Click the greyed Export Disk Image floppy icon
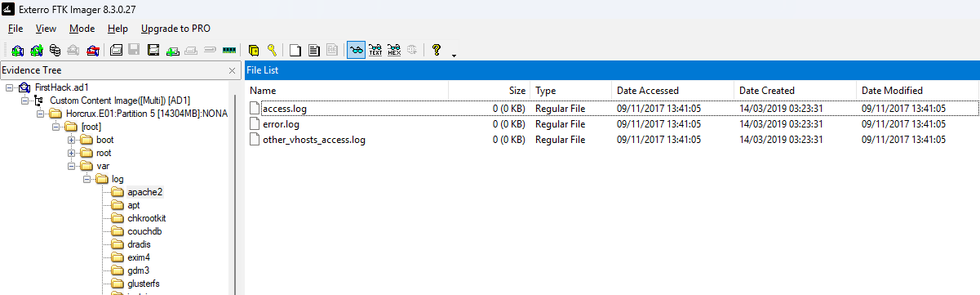The height and width of the screenshot is (295, 980). click(134, 50)
